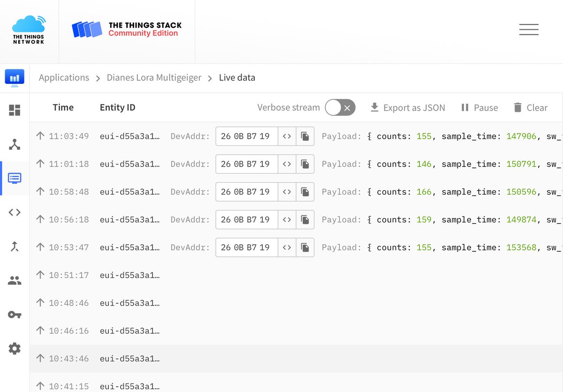Screen dimensions: 563x392
Task: Click DevAddr value in 11:03:49 row
Action: [245, 136]
